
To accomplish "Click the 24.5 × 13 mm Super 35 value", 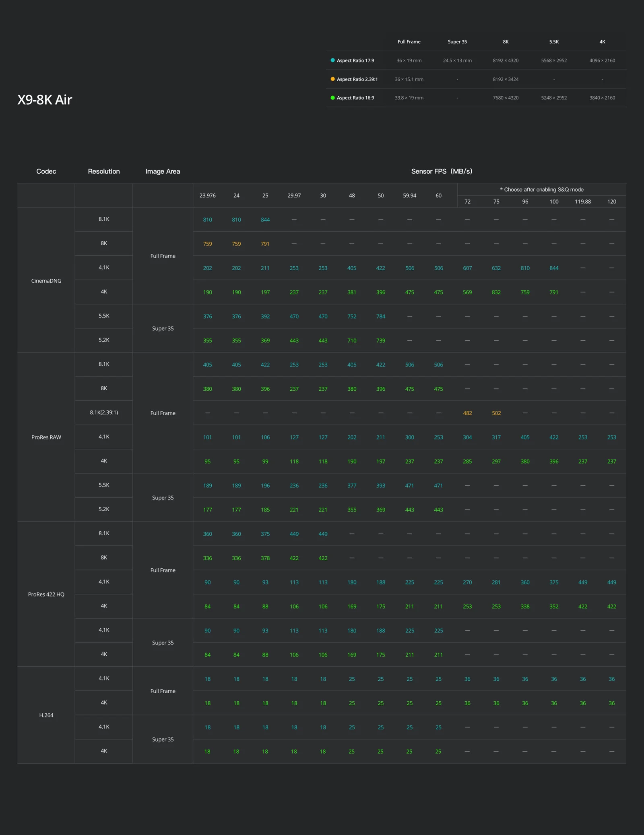I will click(457, 60).
